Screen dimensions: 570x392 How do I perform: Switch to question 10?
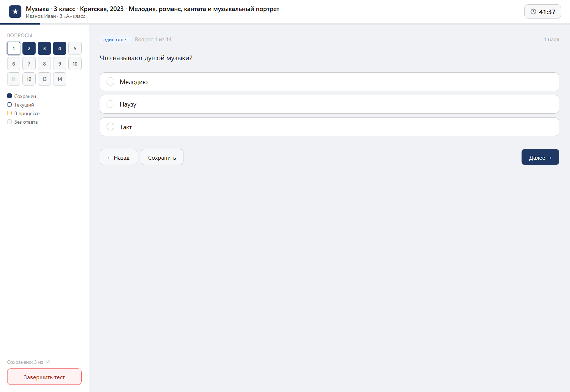(x=75, y=64)
